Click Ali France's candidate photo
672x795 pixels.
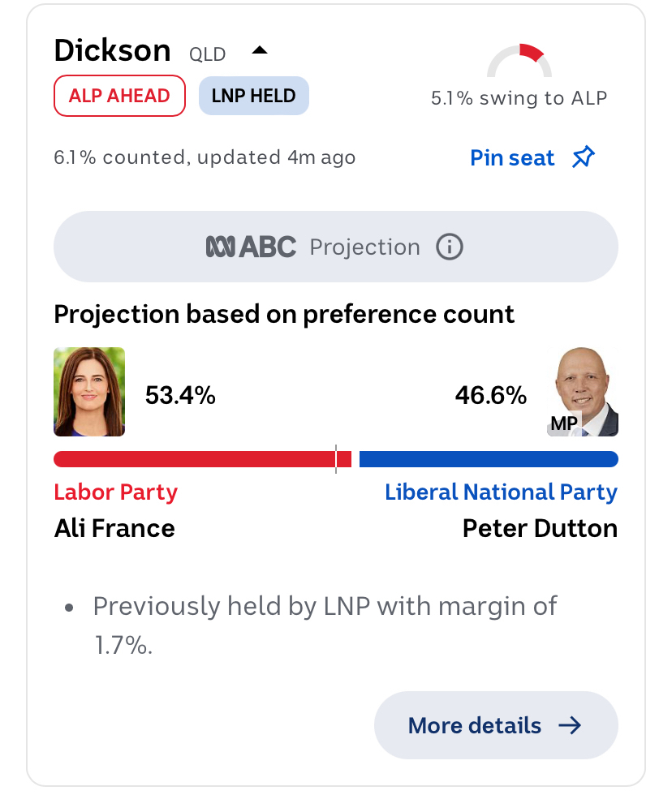click(x=89, y=392)
